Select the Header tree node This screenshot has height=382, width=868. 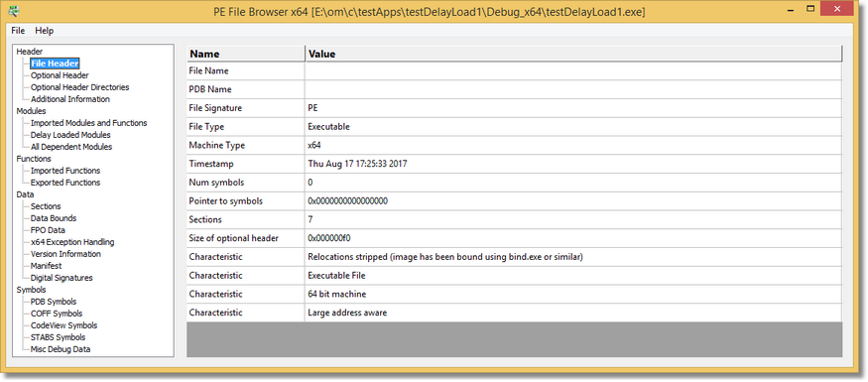coord(30,52)
